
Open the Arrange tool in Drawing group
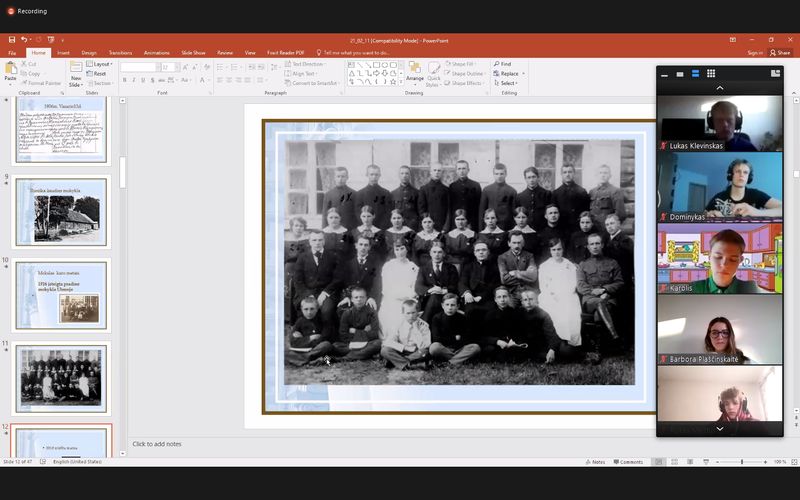(415, 71)
